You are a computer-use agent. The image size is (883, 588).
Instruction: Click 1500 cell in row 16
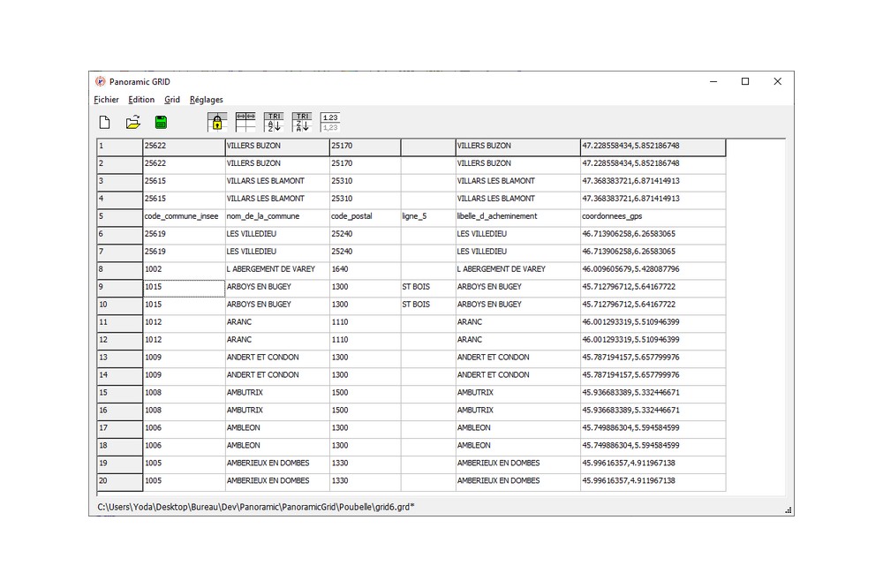(x=366, y=411)
